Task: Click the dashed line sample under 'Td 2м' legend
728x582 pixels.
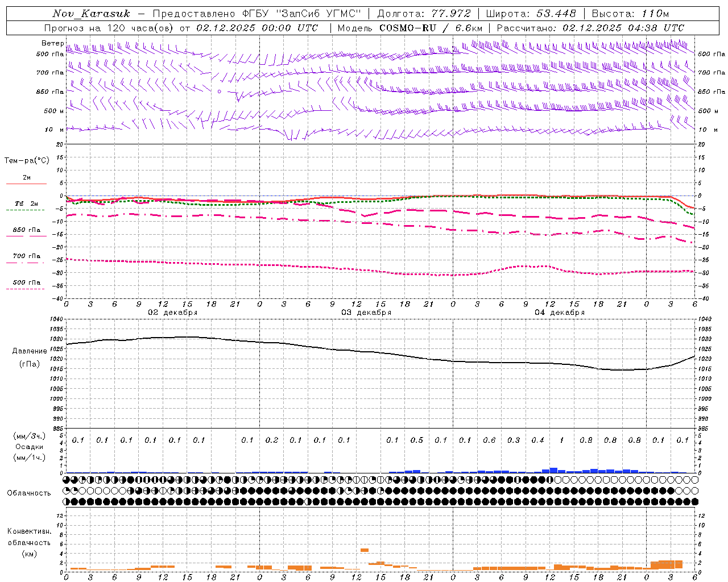Action: (x=25, y=210)
